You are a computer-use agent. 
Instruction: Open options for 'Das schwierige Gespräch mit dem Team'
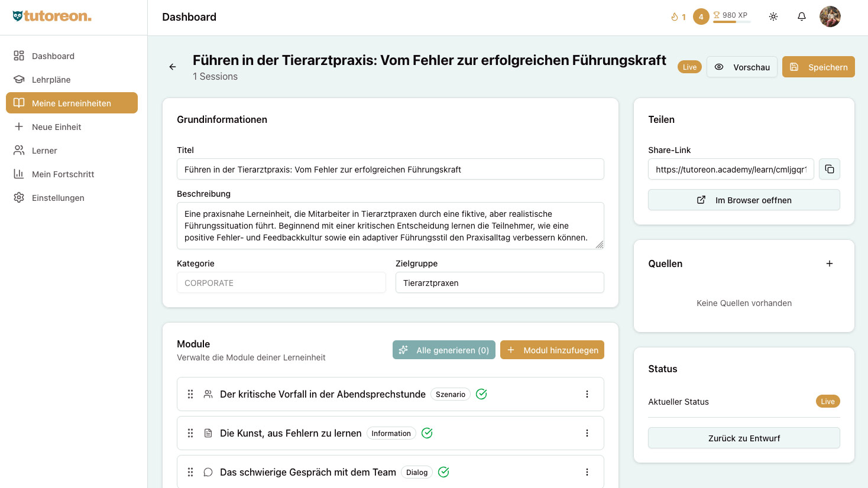point(587,471)
